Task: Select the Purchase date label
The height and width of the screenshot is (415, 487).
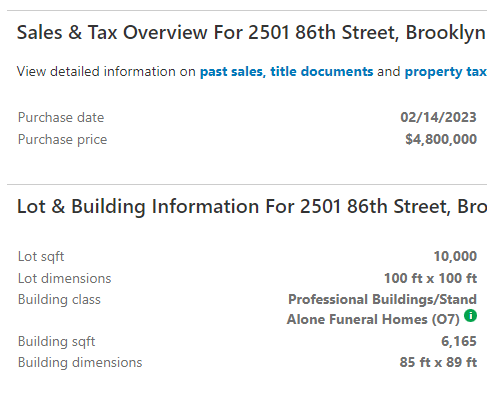Action: [61, 117]
